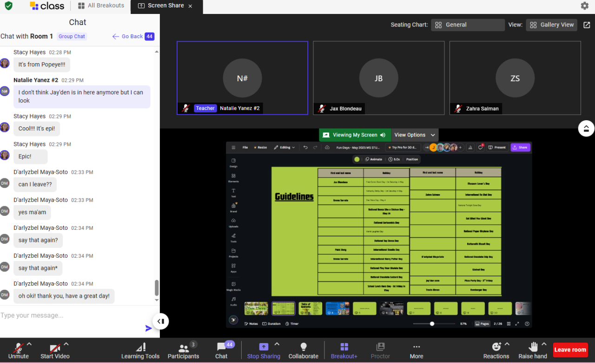Start video camera
This screenshot has width=595, height=364.
tap(55, 351)
